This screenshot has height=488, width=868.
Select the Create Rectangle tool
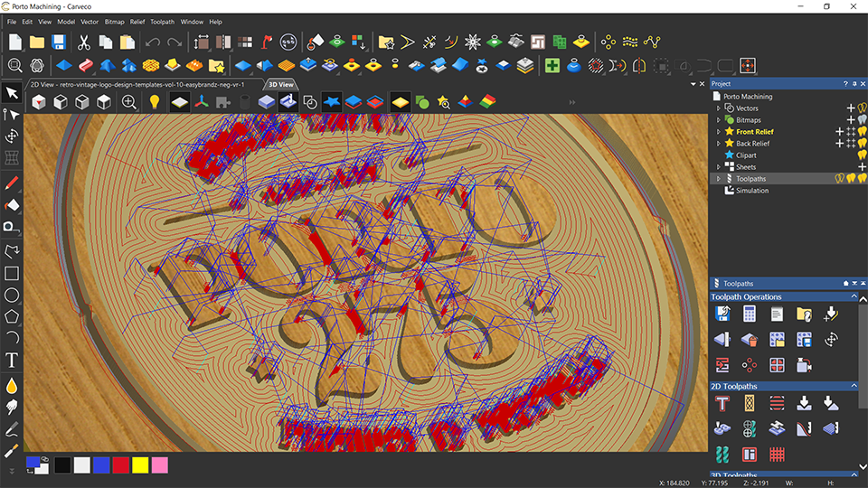[12, 273]
